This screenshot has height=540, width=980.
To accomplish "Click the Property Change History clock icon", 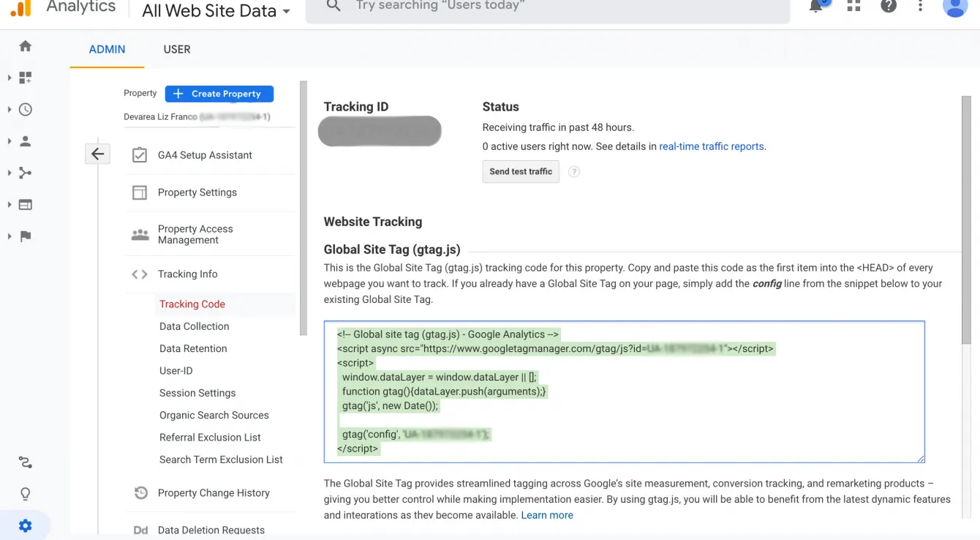I will [x=140, y=493].
